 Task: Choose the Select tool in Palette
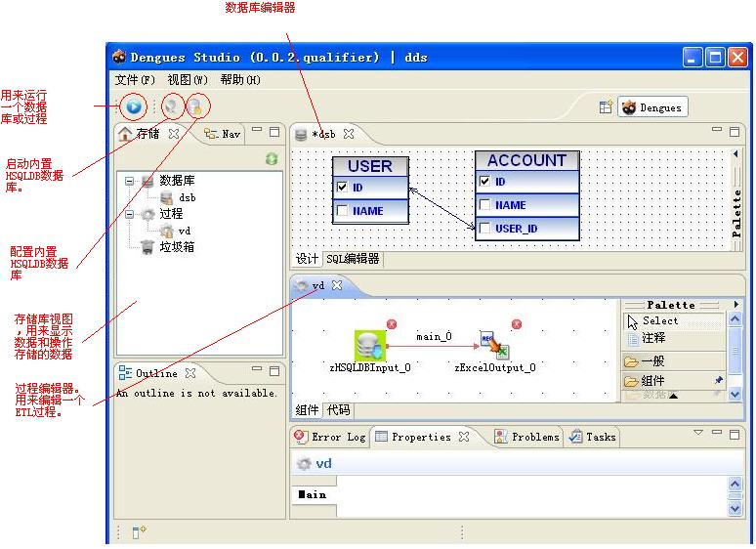(674, 321)
